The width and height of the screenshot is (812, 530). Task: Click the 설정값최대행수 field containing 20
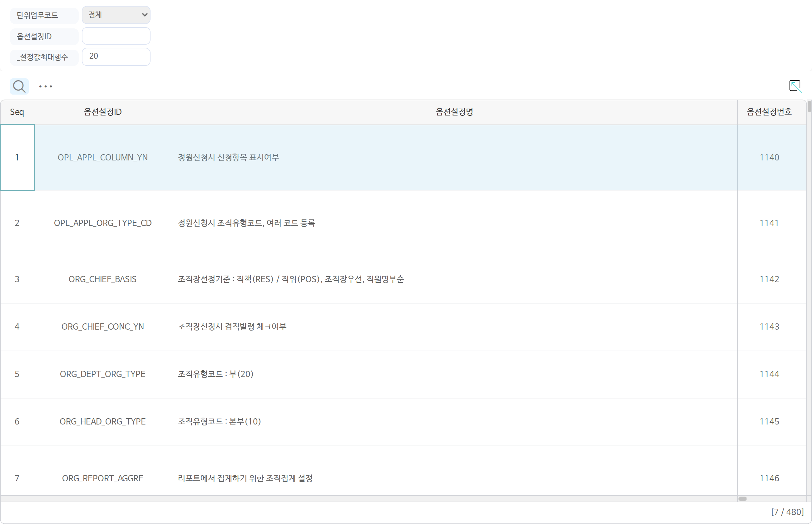[116, 56]
